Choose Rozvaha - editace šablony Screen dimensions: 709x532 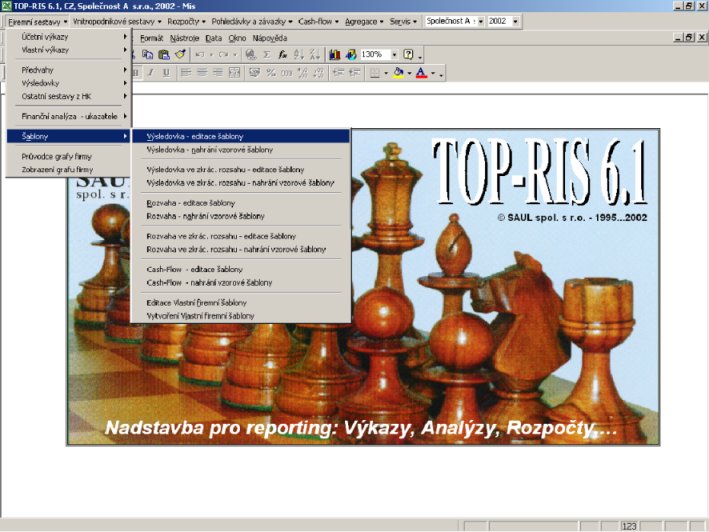click(x=241, y=203)
